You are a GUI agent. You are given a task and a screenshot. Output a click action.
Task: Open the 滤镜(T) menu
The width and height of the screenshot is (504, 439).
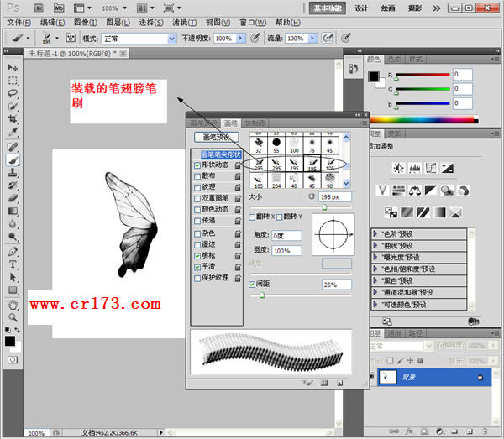(x=185, y=23)
